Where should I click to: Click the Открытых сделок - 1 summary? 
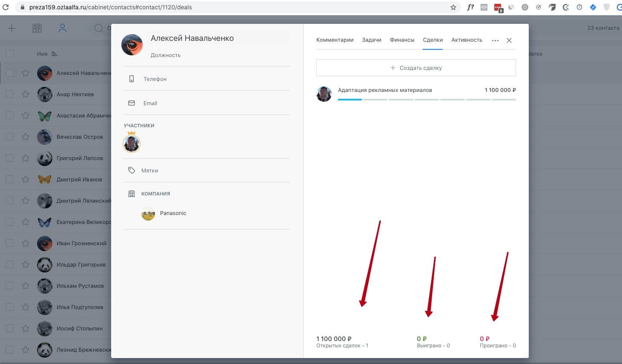pos(342,346)
